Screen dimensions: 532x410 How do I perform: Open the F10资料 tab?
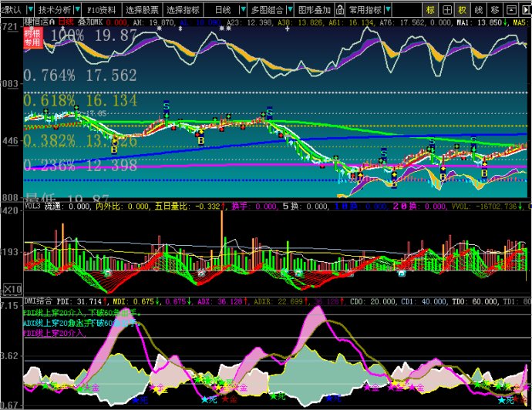tap(101, 10)
